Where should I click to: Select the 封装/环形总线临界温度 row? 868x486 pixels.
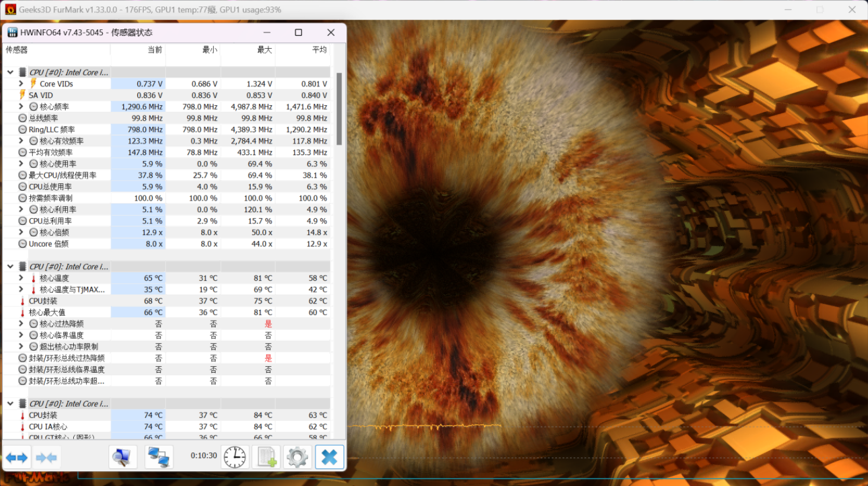tap(167, 369)
